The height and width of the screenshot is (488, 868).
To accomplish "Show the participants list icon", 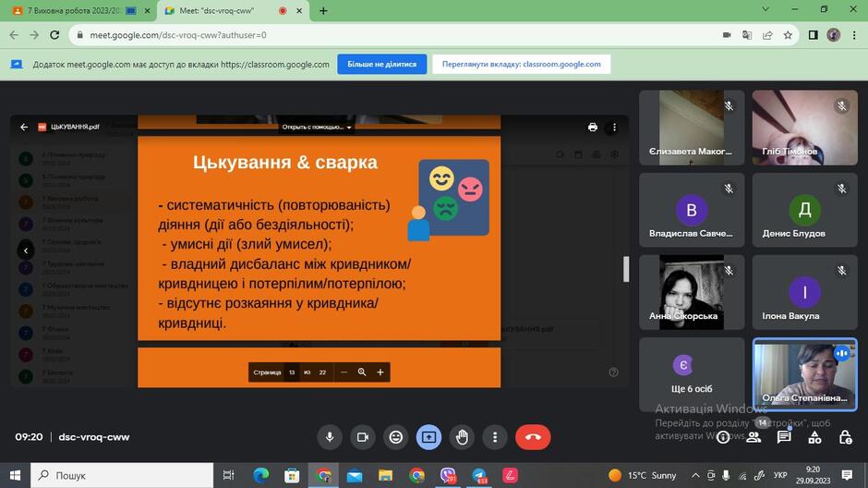I will [753, 437].
